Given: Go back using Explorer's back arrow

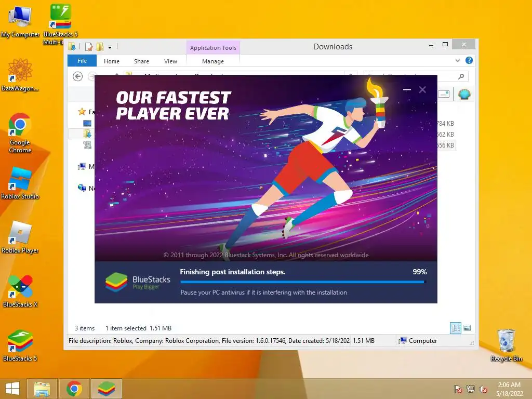Looking at the screenshot, I should click(78, 76).
